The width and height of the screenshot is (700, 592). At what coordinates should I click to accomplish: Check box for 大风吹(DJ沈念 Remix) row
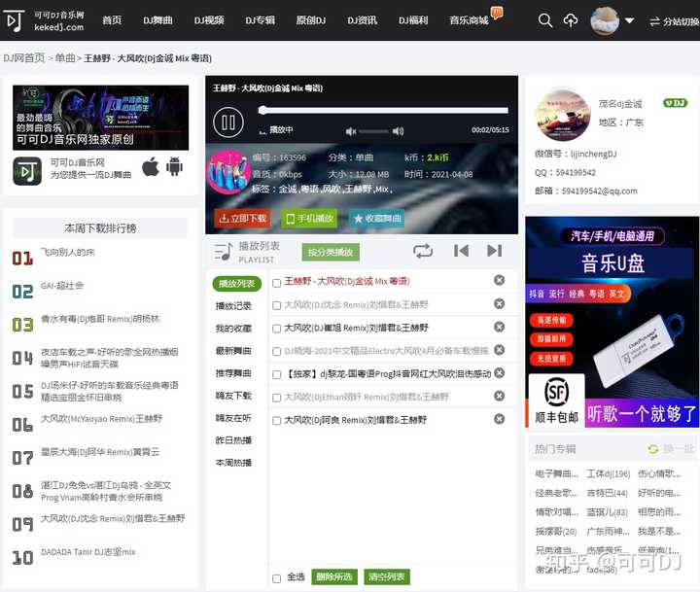tap(276, 306)
